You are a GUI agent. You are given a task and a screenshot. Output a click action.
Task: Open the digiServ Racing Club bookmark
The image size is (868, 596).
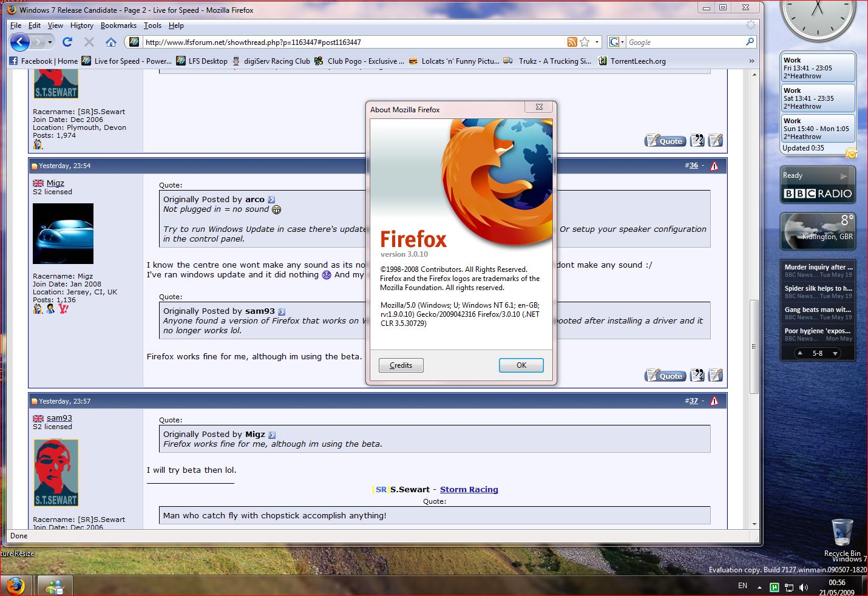click(271, 61)
